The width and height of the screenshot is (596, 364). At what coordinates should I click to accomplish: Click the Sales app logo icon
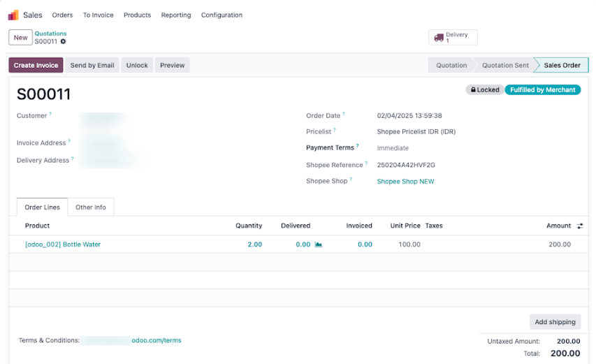[x=13, y=15]
